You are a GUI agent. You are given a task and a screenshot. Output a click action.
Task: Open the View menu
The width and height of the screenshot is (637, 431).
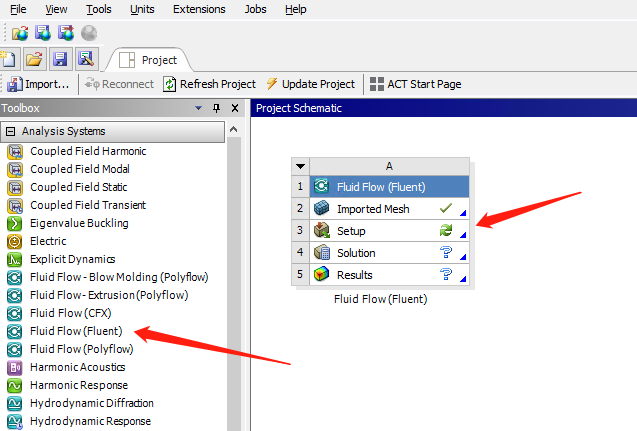tap(56, 9)
